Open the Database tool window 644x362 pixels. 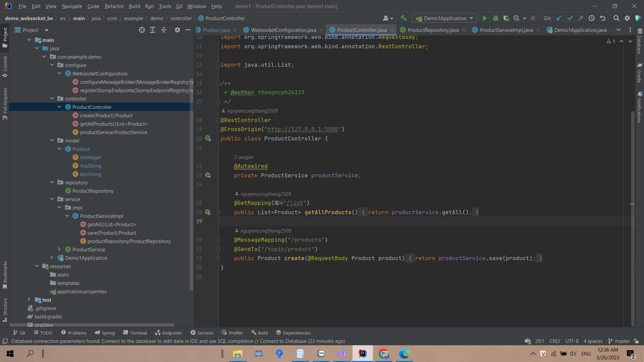[x=639, y=41]
